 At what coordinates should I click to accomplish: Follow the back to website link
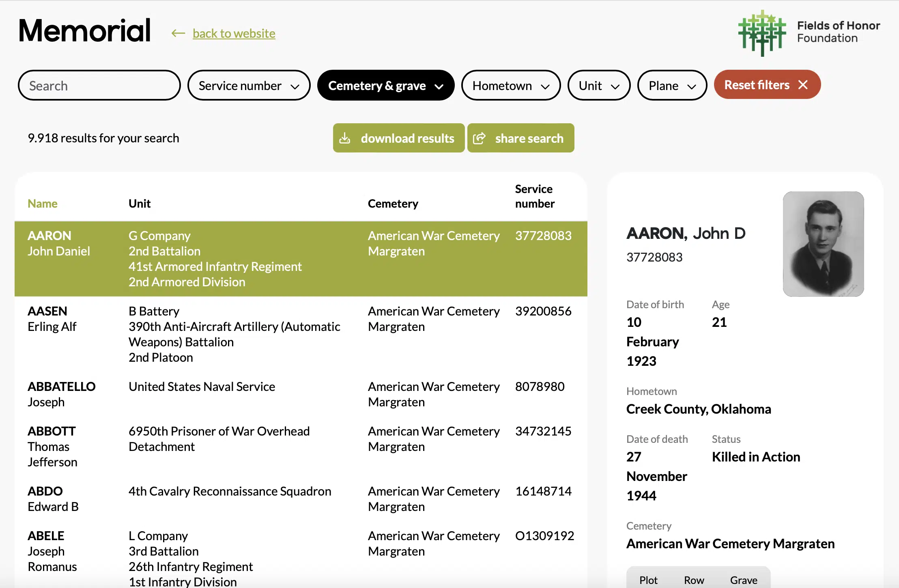[234, 33]
